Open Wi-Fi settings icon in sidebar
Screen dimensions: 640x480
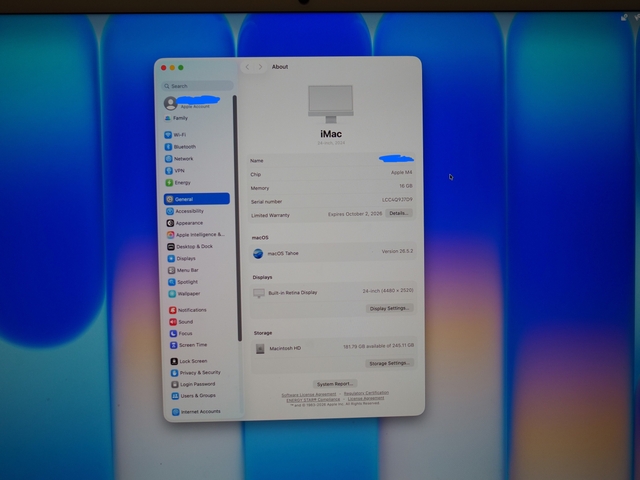click(x=168, y=135)
